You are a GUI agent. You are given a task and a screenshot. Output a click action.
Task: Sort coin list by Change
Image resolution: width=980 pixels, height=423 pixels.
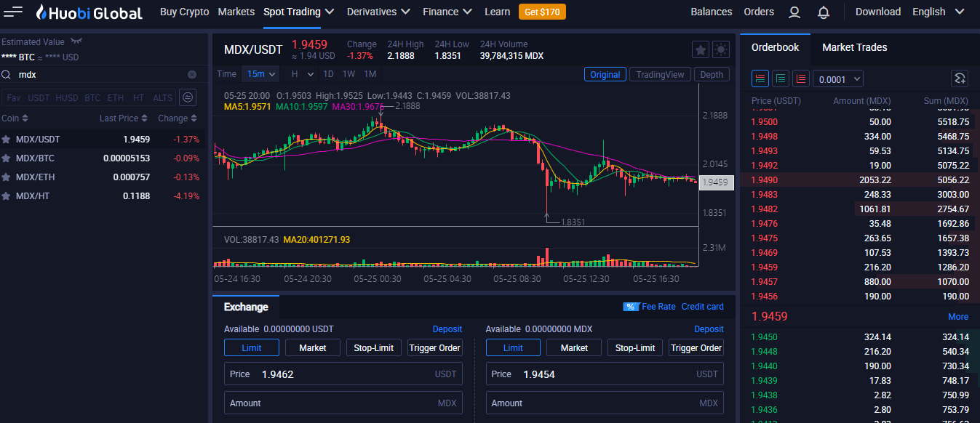coord(178,118)
